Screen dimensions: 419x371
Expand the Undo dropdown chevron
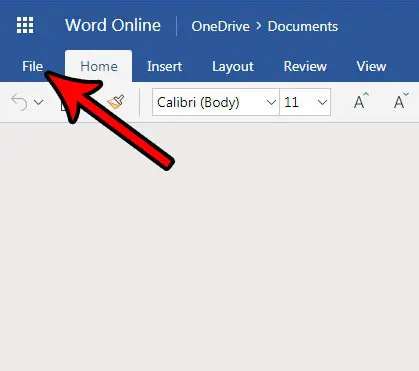39,102
